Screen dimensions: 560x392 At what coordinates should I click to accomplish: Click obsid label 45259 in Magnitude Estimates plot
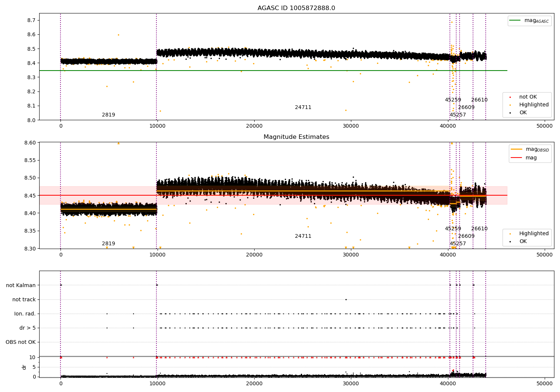click(x=453, y=229)
